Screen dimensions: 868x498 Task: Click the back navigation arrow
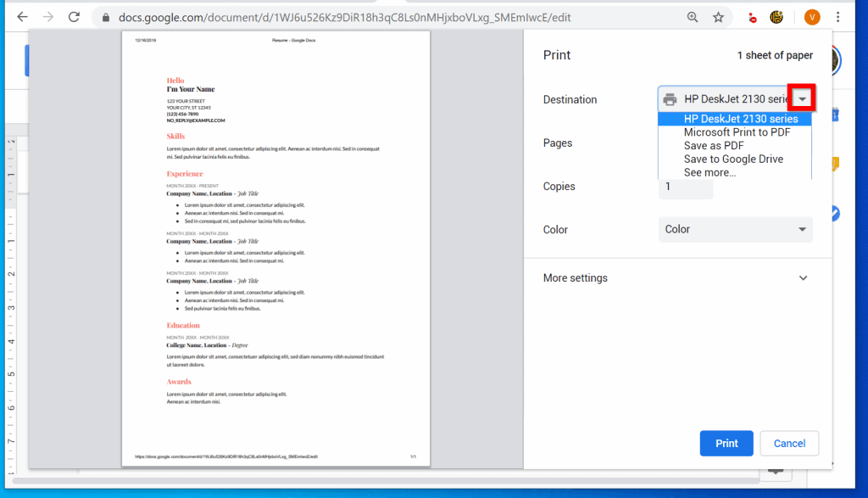click(21, 16)
